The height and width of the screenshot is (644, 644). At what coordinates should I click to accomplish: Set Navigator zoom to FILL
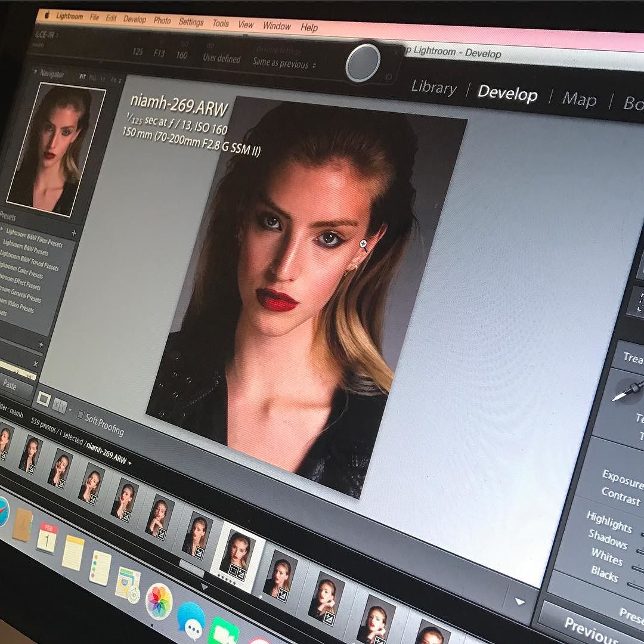click(92, 78)
